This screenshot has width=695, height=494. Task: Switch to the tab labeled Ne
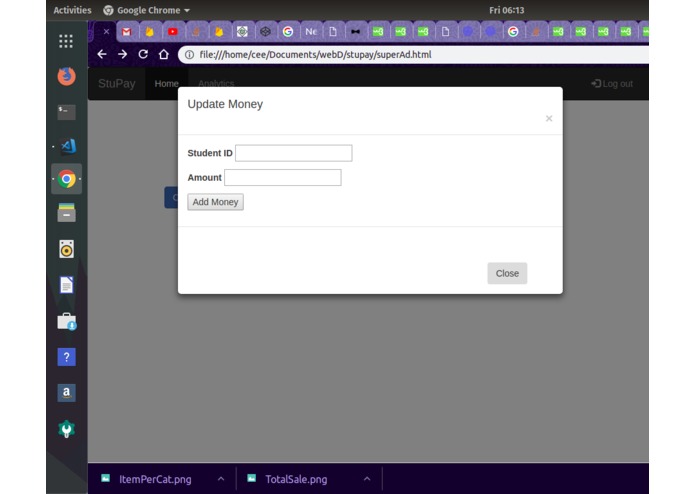[311, 31]
